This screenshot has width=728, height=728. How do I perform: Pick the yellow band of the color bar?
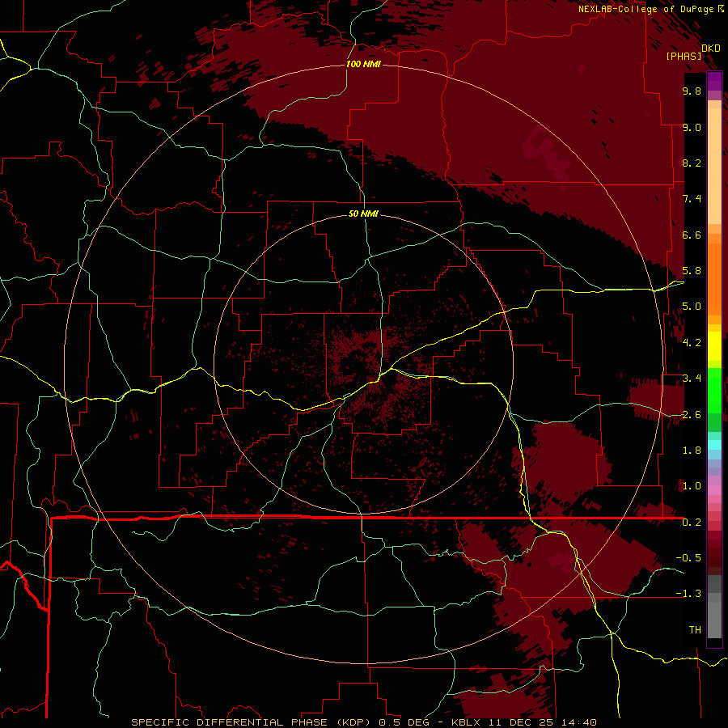[714, 346]
